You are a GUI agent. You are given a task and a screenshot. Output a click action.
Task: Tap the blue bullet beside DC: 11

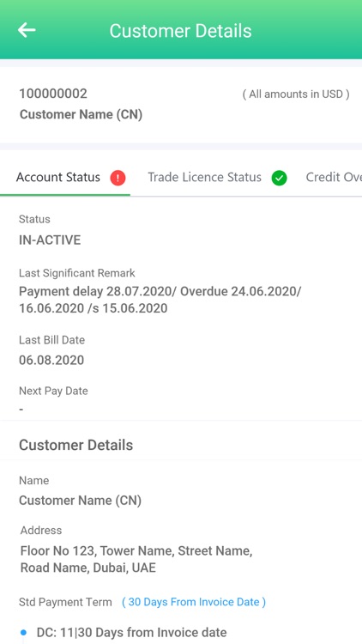point(23,632)
